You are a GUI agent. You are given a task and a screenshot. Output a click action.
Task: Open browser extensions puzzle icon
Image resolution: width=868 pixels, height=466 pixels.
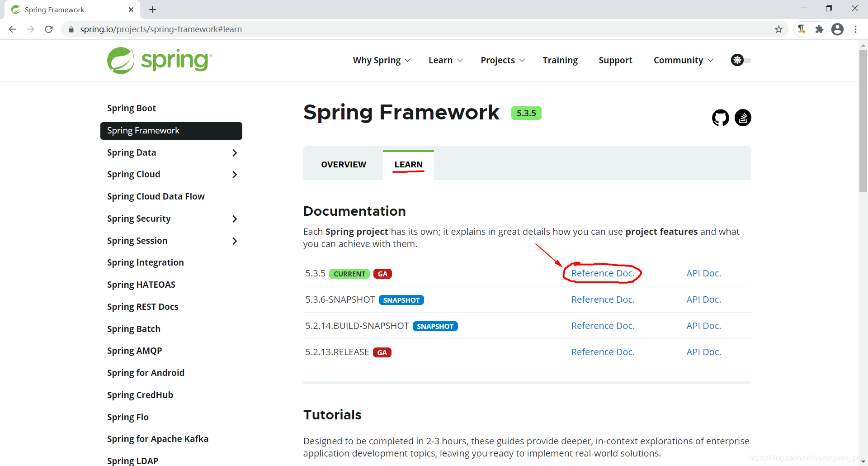pyautogui.click(x=819, y=29)
